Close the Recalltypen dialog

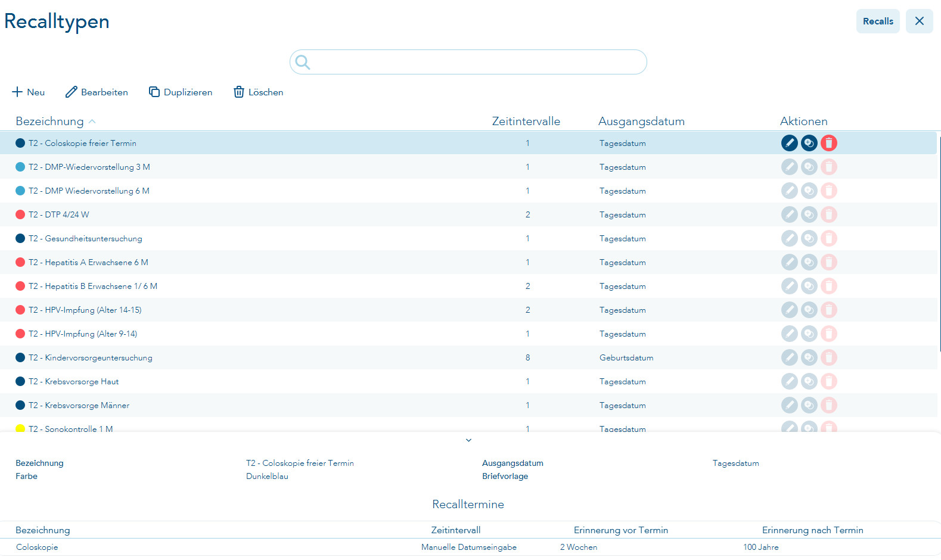[x=919, y=21]
